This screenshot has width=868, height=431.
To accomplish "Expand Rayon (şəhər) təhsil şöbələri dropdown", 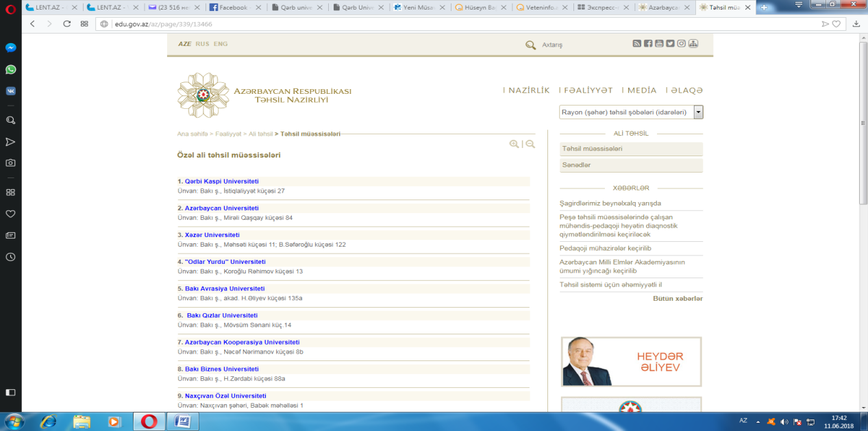I will (631, 112).
